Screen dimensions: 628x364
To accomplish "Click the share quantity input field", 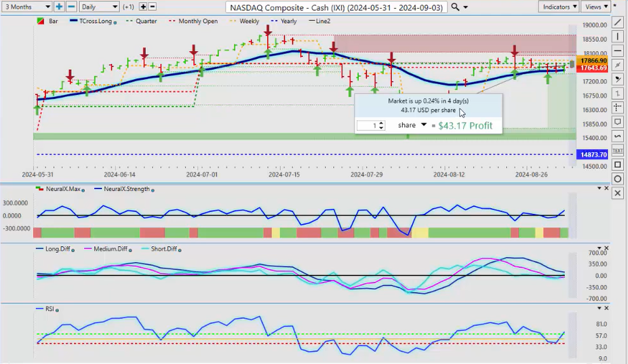I will click(x=368, y=125).
